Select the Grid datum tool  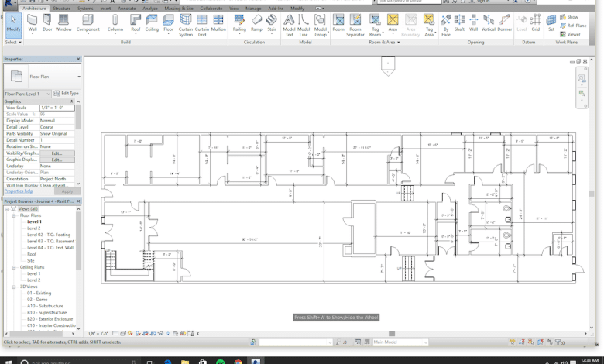point(535,22)
